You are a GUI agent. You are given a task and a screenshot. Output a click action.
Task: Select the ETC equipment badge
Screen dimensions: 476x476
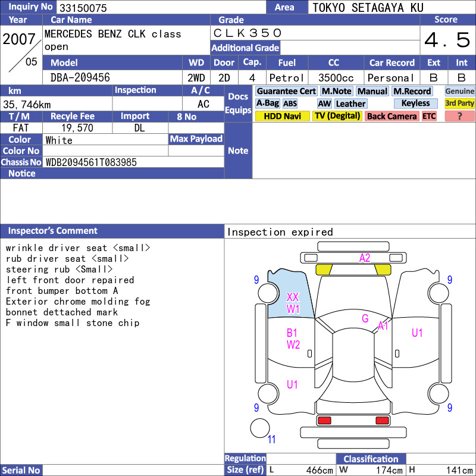point(429,116)
